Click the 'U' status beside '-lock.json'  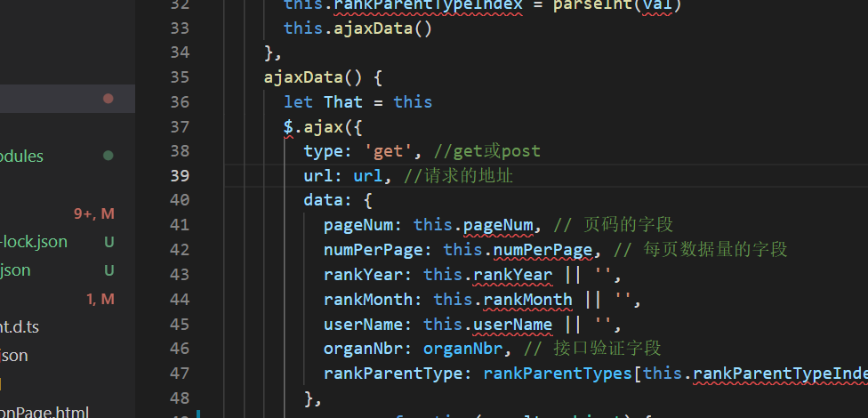click(x=109, y=242)
